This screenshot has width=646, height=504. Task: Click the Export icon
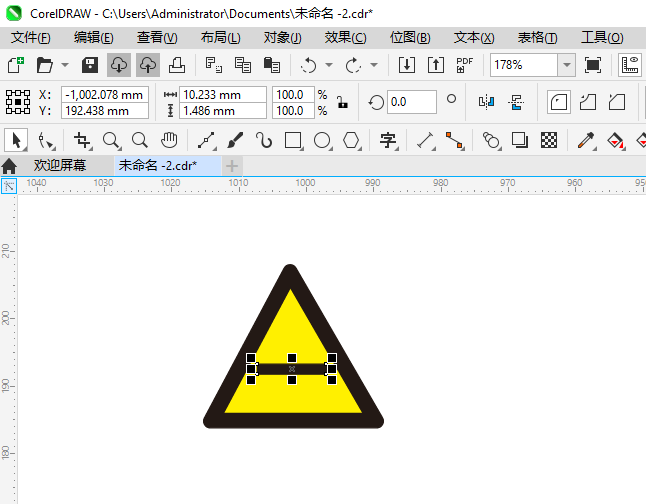tap(435, 65)
